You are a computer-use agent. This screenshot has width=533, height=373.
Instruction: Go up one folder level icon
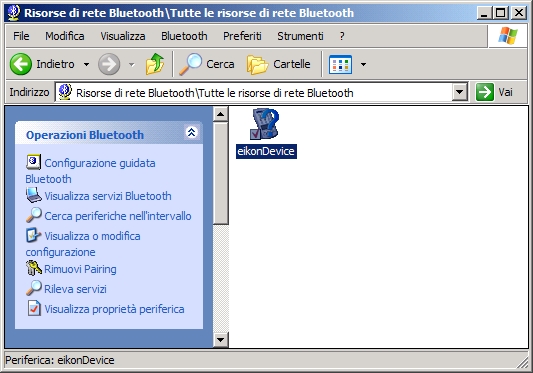point(155,64)
